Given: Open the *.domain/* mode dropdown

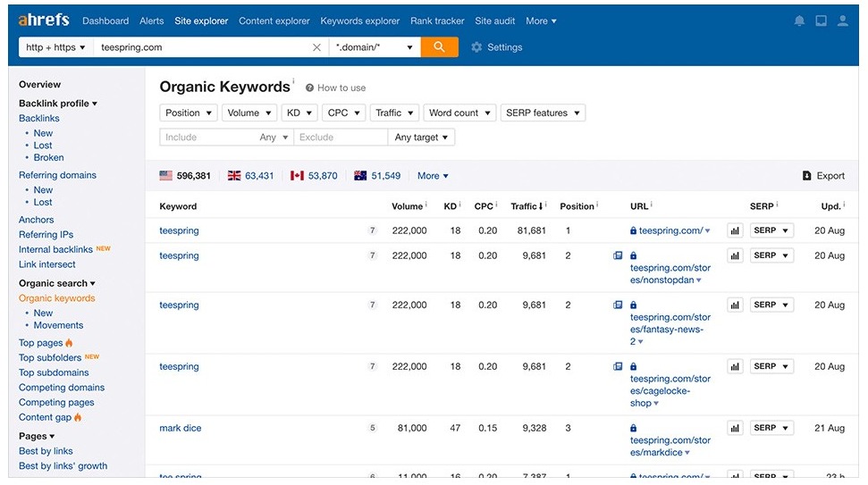Looking at the screenshot, I should click(375, 47).
